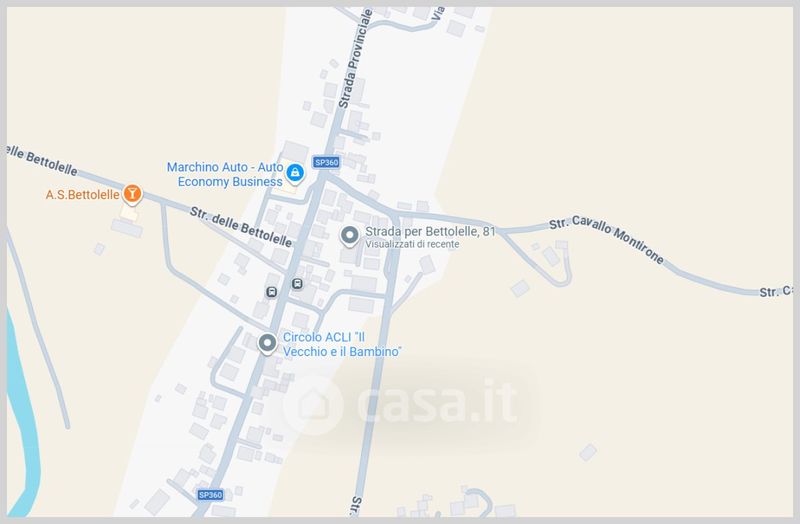Click the left bus stop icon
800x524 pixels.
[x=271, y=292]
